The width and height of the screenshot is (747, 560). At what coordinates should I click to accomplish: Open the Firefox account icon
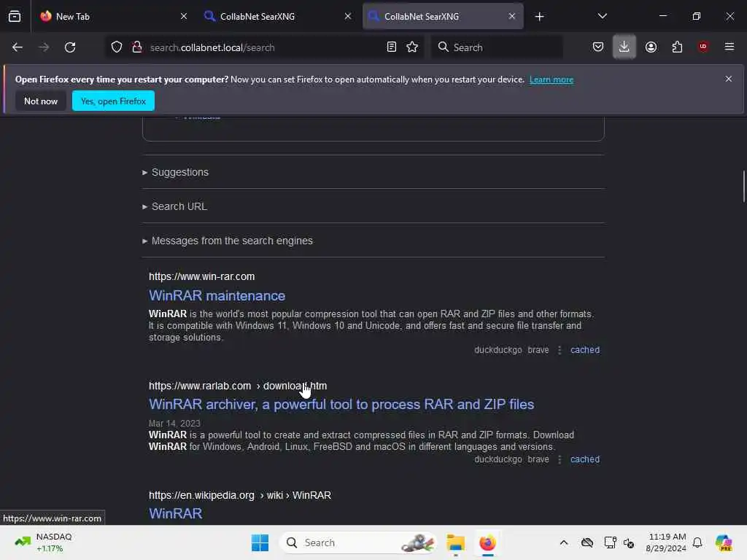pyautogui.click(x=651, y=47)
